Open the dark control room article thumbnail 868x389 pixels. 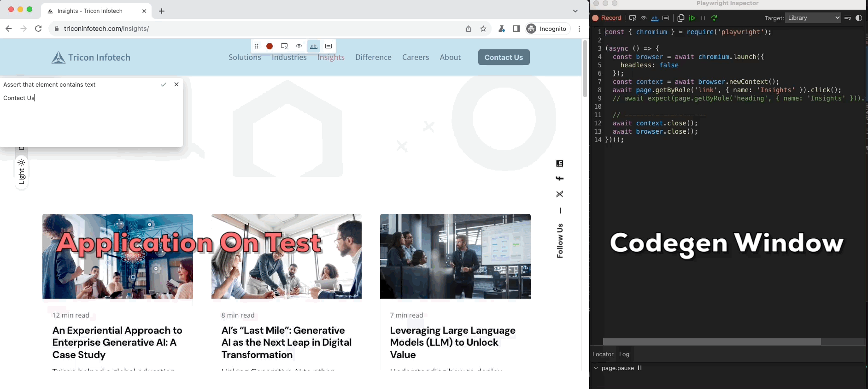pyautogui.click(x=455, y=256)
